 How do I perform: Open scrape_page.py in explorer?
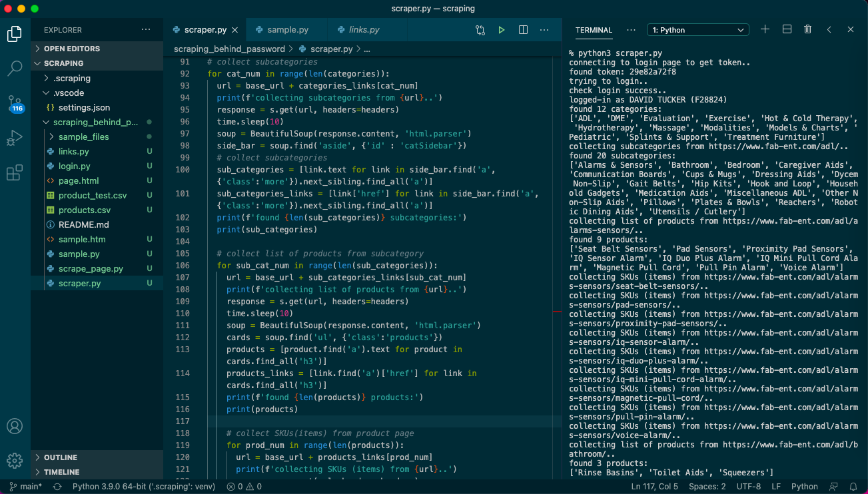[97, 268]
